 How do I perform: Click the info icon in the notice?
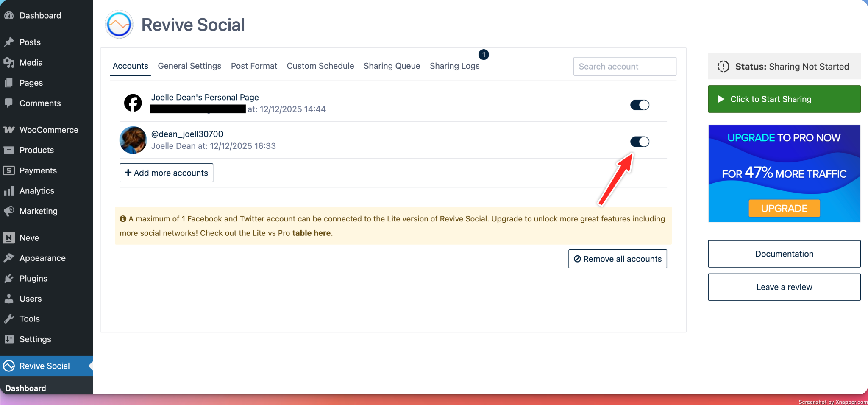click(x=123, y=219)
